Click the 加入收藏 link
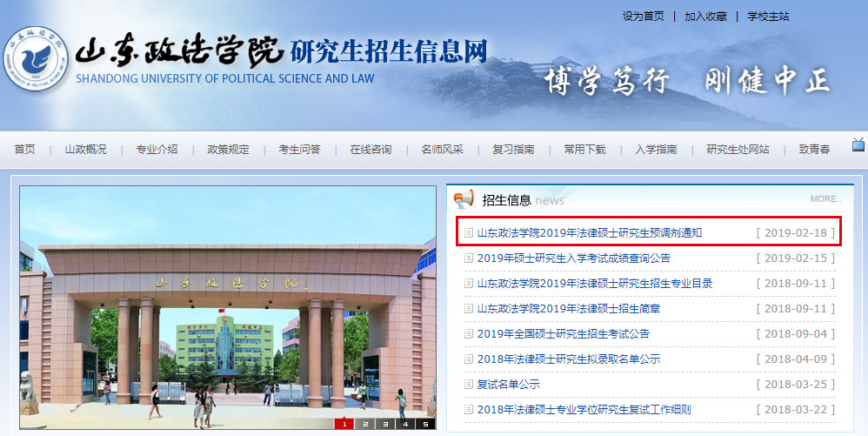 706,16
